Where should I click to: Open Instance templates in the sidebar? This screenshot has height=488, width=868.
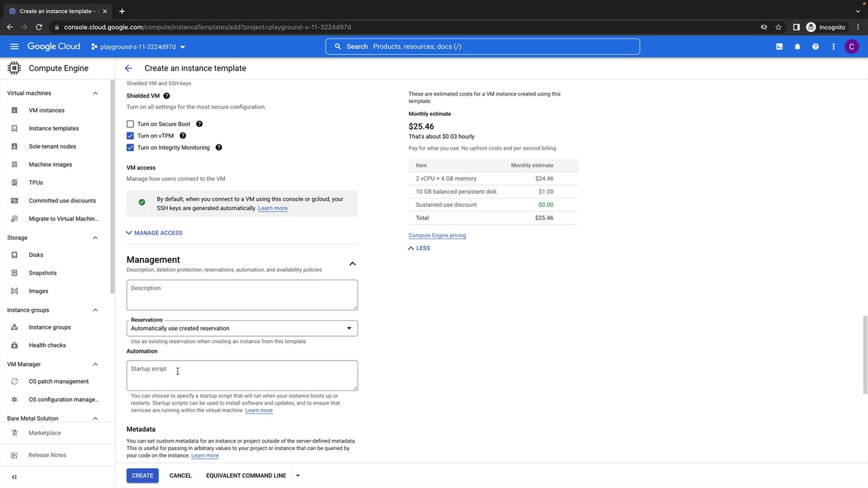[54, 128]
